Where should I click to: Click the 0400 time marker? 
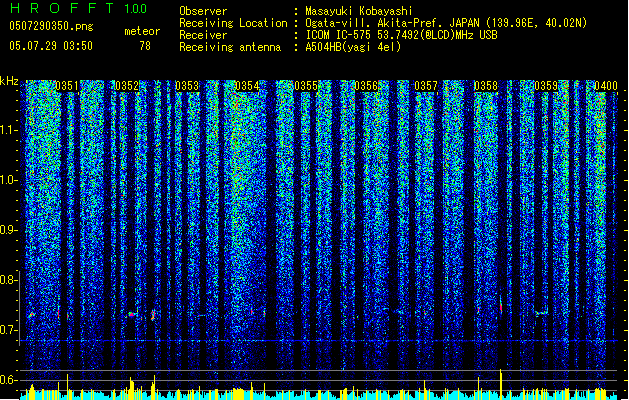click(x=606, y=86)
